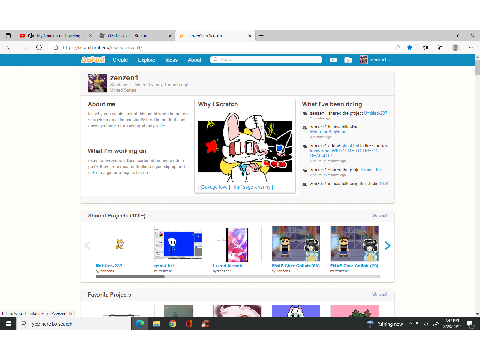Open the Scratch logo home link
The width and height of the screenshot is (480, 360).
coord(93,60)
